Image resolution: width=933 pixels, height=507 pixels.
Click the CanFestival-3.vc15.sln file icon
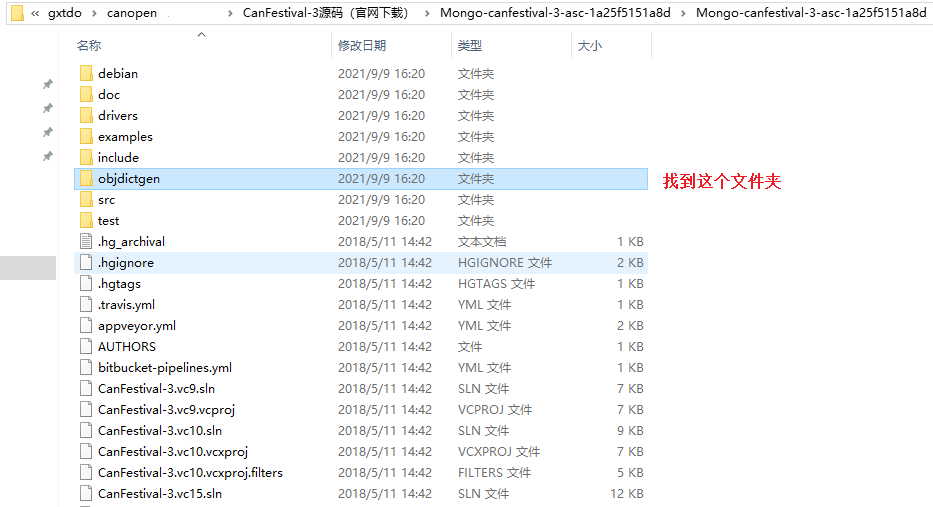tap(86, 493)
